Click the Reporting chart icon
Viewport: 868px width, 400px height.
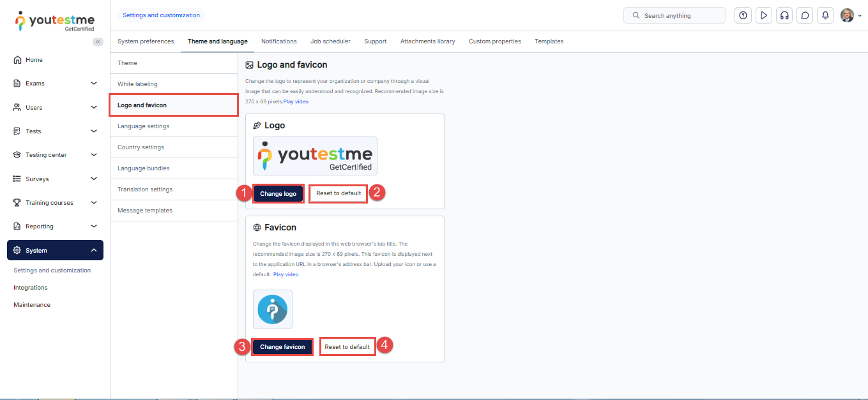click(17, 226)
